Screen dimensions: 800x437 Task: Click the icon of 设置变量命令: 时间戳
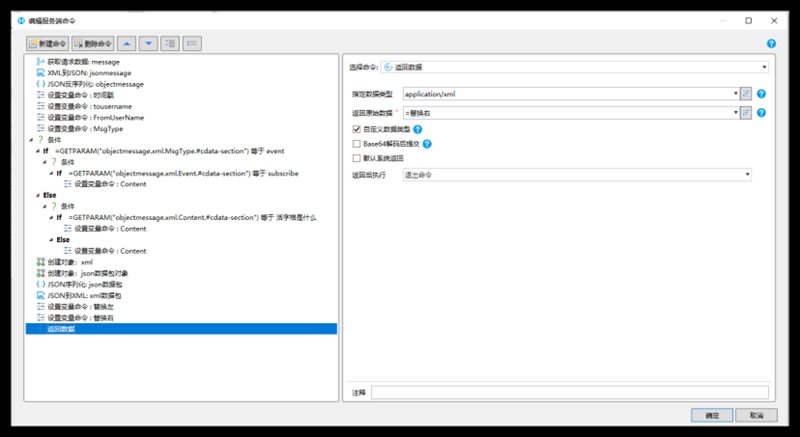[41, 95]
